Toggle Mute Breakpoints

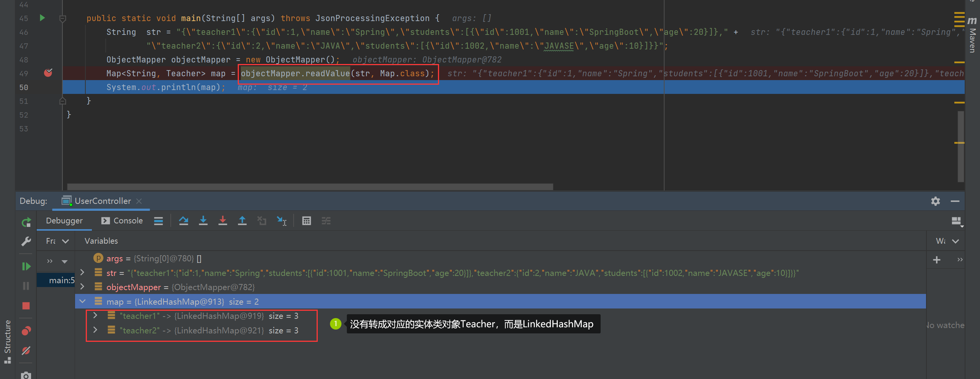click(26, 350)
